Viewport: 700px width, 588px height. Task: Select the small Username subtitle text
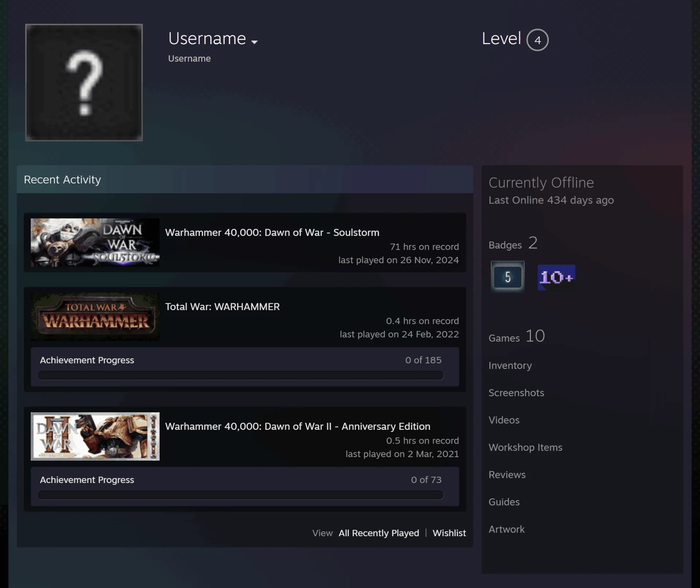[x=189, y=58]
